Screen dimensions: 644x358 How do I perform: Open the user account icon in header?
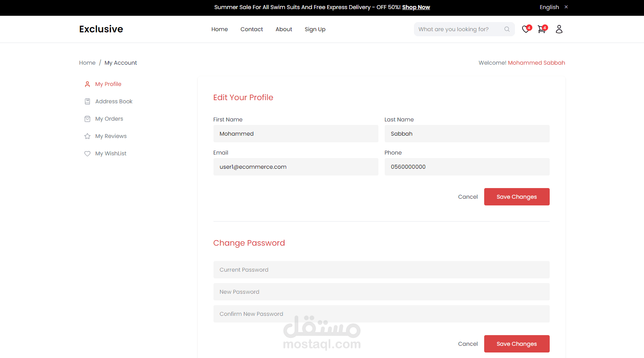coord(559,29)
